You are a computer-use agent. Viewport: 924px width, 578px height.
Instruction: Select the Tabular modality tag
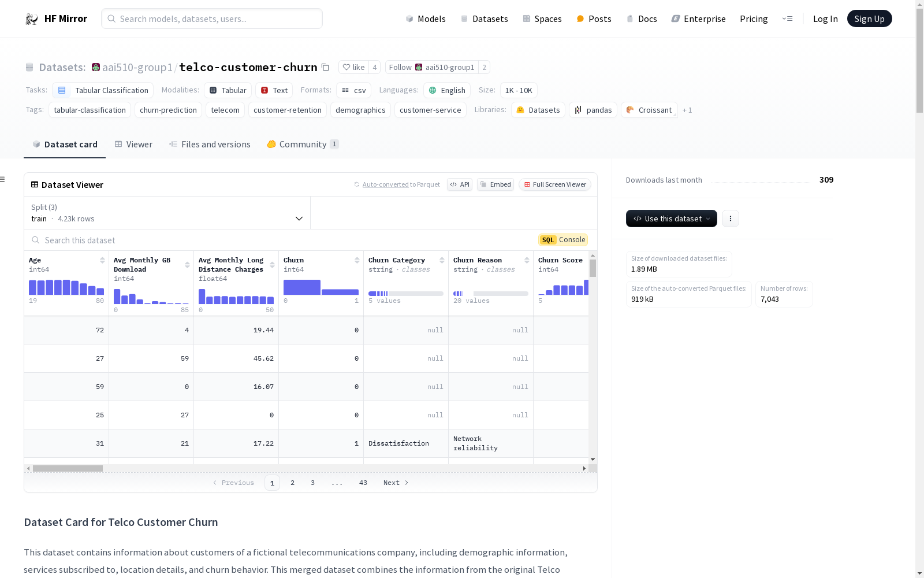click(x=228, y=90)
